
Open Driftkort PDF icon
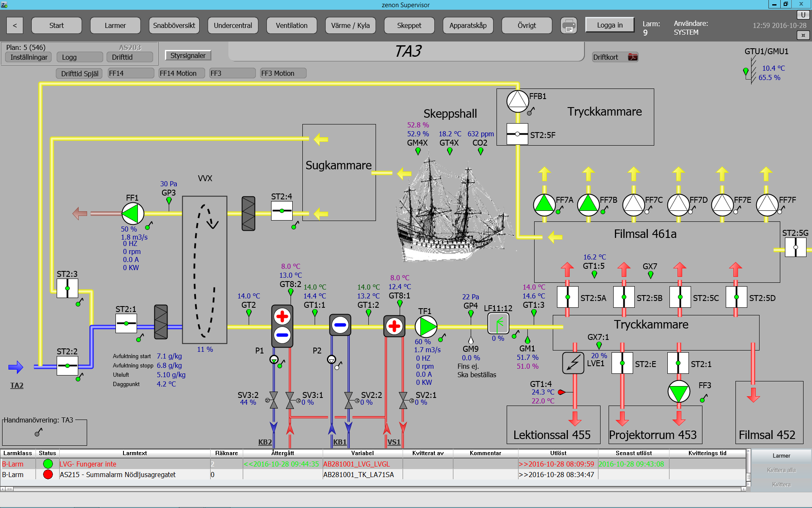click(x=633, y=57)
